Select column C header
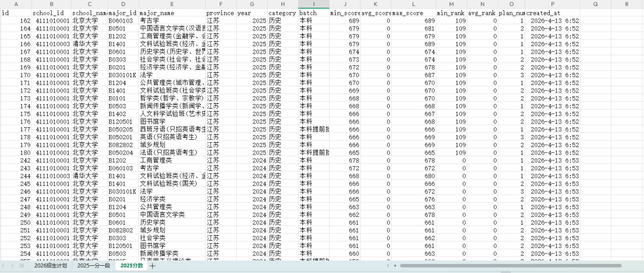This screenshot has height=273, width=644. point(89,4)
